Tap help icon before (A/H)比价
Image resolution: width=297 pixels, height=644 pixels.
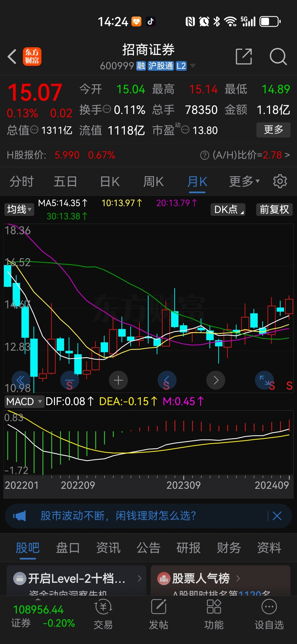pyautogui.click(x=205, y=155)
